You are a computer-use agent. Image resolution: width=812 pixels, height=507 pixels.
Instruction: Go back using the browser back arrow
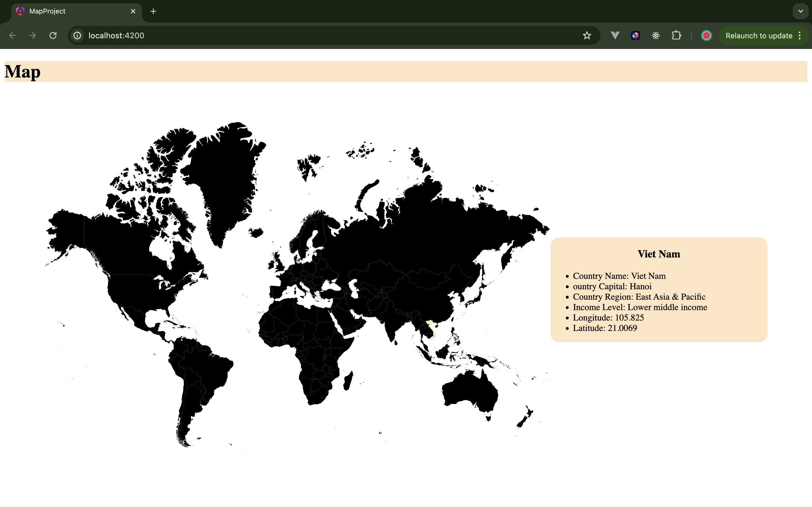click(13, 35)
